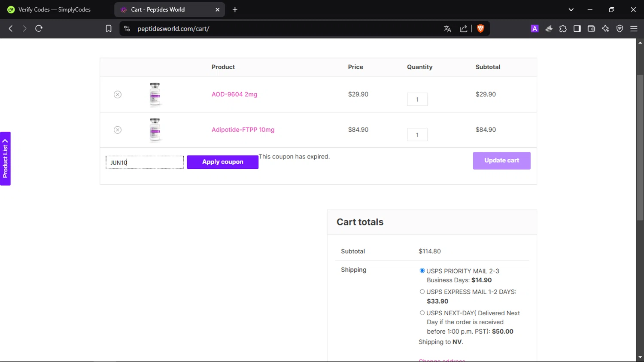This screenshot has width=644, height=362.
Task: Open the browser main menu
Action: tap(634, 28)
